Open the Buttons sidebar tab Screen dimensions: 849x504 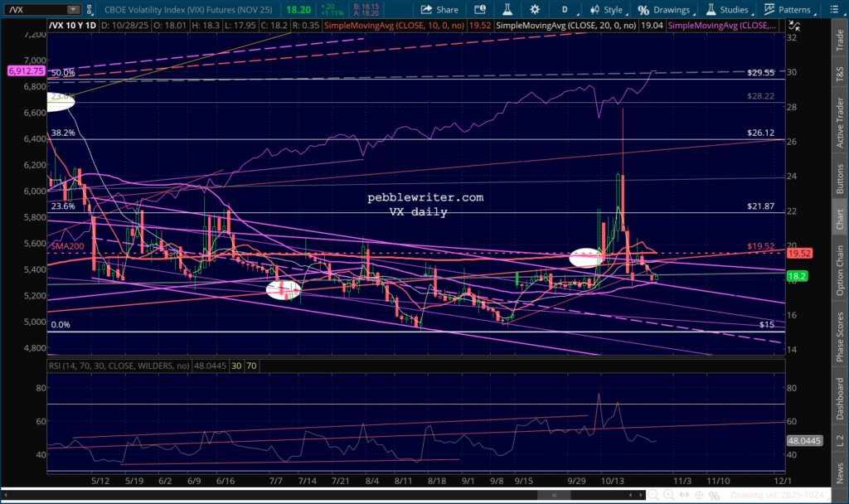[x=840, y=179]
